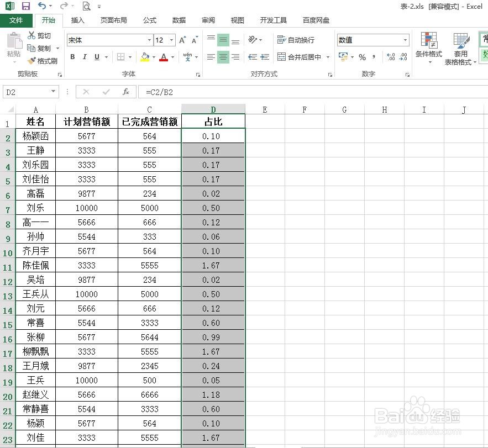Click the Select All corner triangle
488x448 pixels.
(11, 109)
